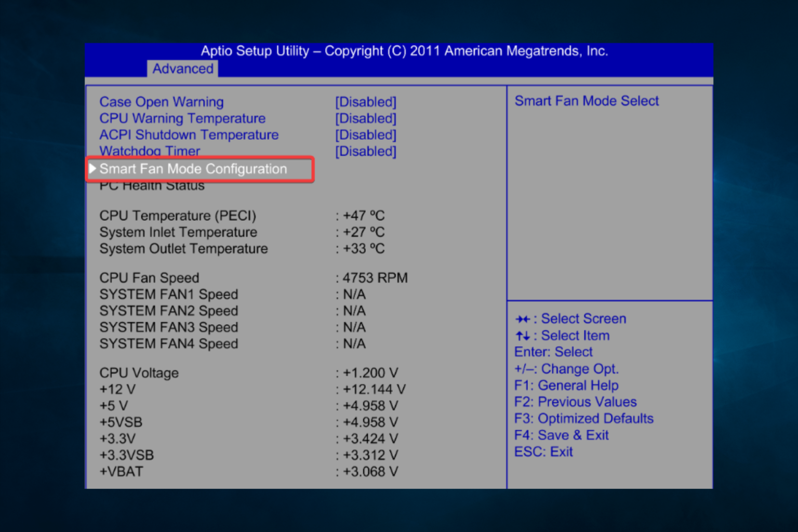Viewport: 798px width, 532px height.
Task: Click the CPU Fan Speed 4753 RPM reading
Action: coord(372,277)
